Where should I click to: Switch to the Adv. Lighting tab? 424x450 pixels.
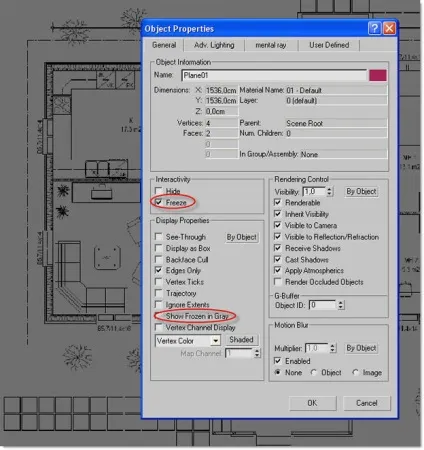click(214, 45)
